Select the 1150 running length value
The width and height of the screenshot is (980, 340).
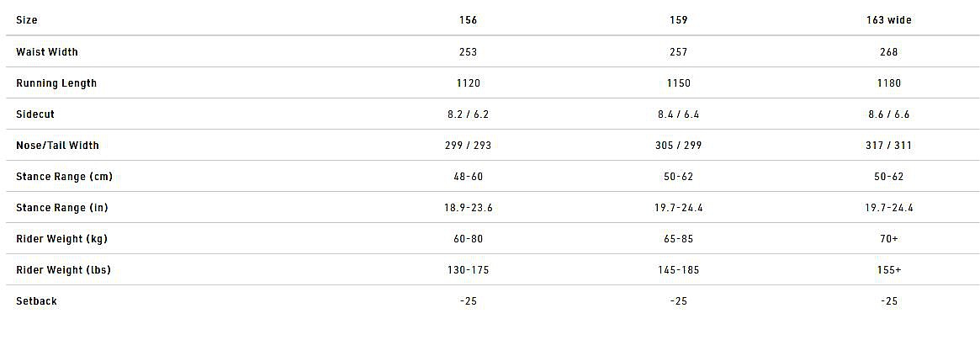[x=679, y=83]
